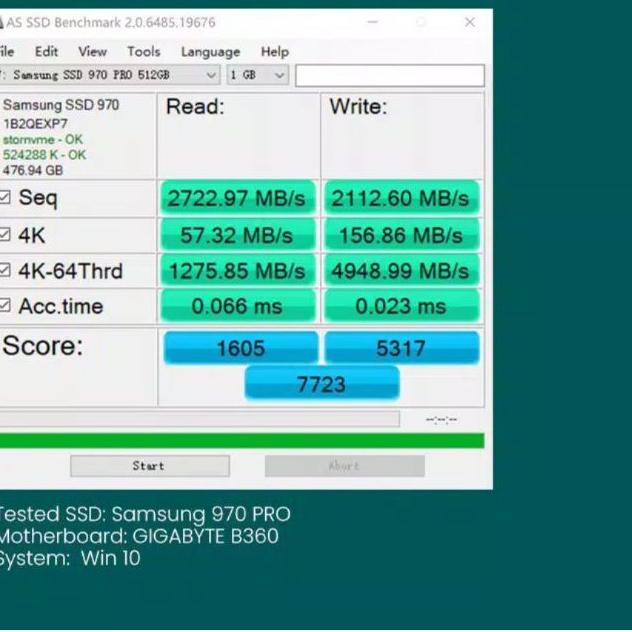Viewport: 632px width, 632px height.
Task: Click the green progress bar
Action: point(242,441)
